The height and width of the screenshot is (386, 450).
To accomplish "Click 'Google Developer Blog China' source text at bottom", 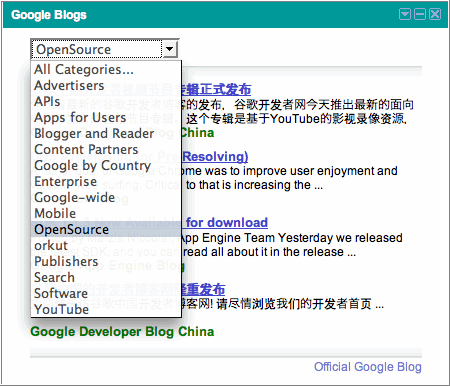I will (x=122, y=332).
